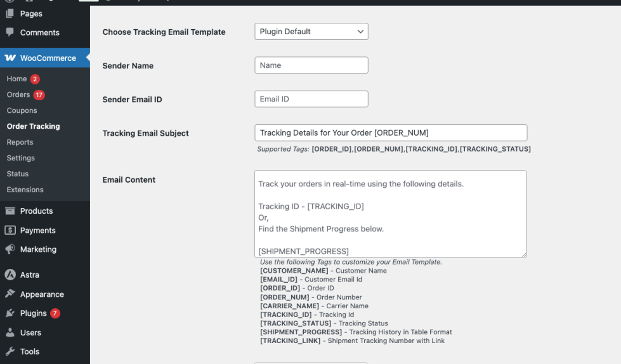Click the Tools wrench icon
Viewport: 621px width, 364px height.
[x=10, y=351]
